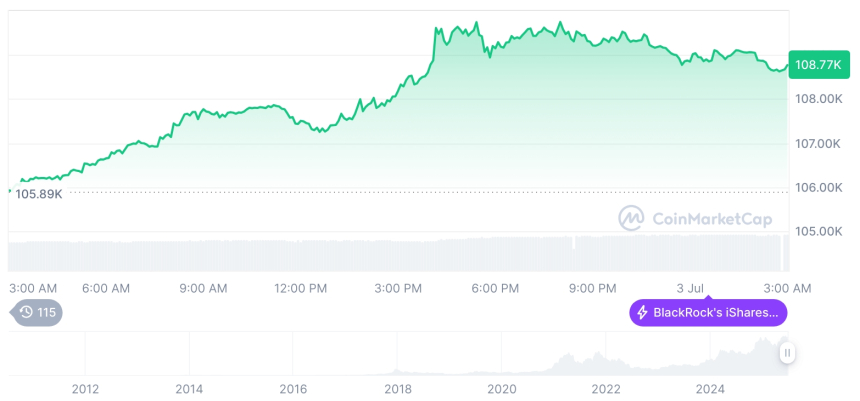860x401 pixels.
Task: Select 2012 on the year range timeline
Action: pyautogui.click(x=85, y=388)
